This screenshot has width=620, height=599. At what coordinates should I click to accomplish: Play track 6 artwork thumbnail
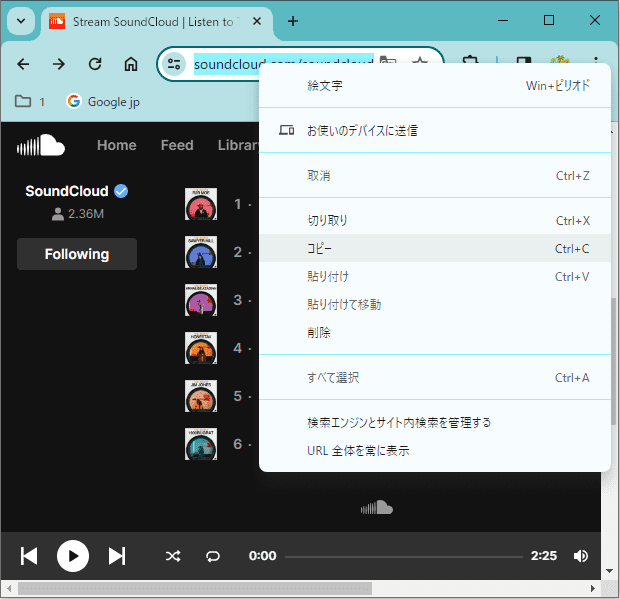tap(201, 444)
